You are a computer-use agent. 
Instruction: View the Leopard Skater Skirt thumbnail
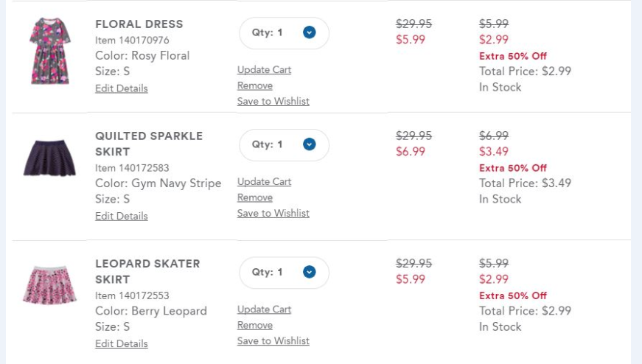(x=49, y=284)
